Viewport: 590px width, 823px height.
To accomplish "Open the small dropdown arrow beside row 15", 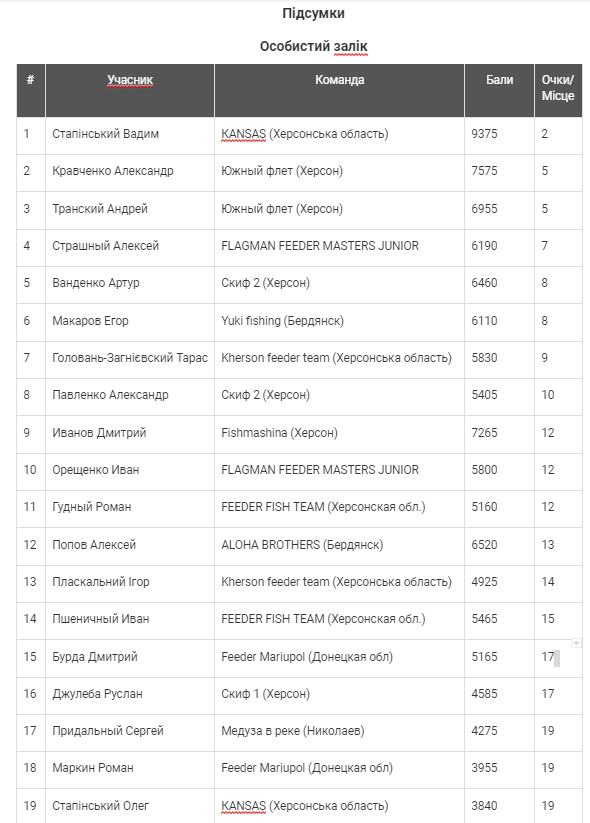I will [576, 643].
